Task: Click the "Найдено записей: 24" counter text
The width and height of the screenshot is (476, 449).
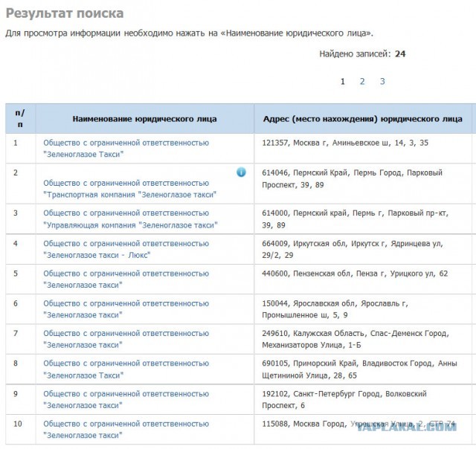Action: point(362,54)
